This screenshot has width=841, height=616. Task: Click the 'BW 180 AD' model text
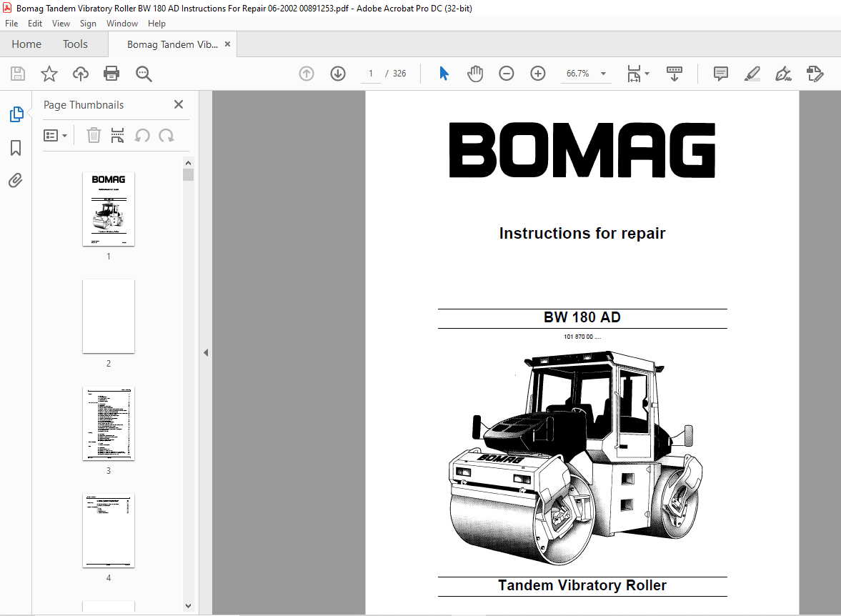[582, 317]
